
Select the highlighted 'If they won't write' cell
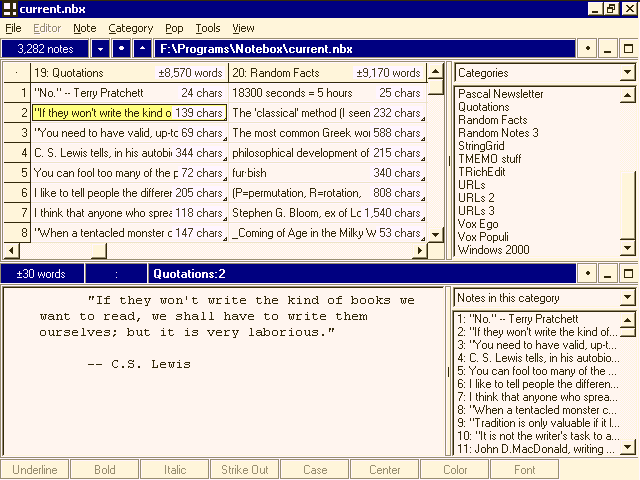129,113
